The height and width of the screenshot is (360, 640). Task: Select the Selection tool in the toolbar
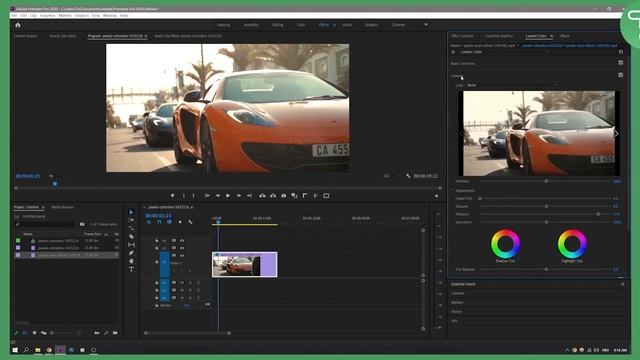point(131,212)
